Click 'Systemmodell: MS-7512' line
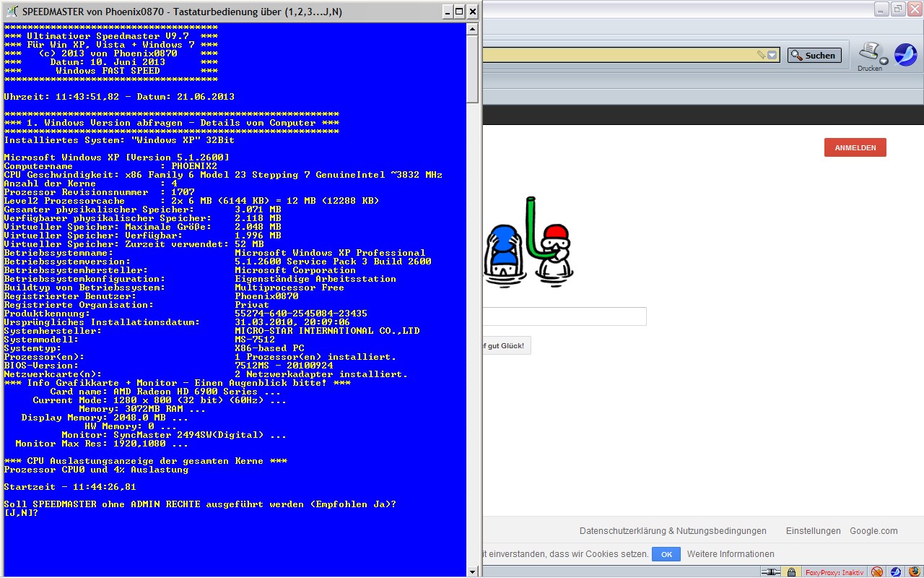 coord(139,340)
